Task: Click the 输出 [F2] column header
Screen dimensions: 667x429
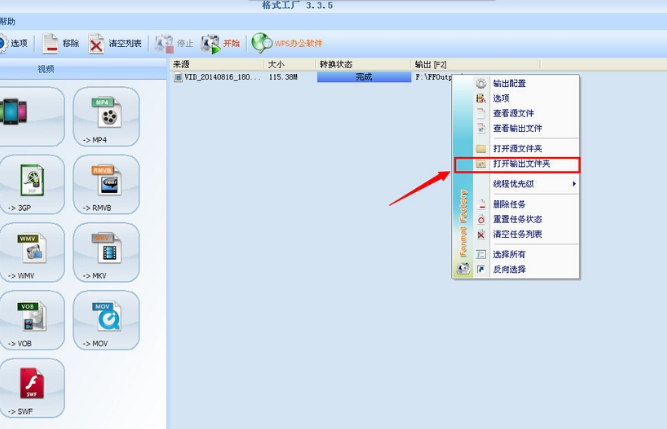Action: (475, 64)
